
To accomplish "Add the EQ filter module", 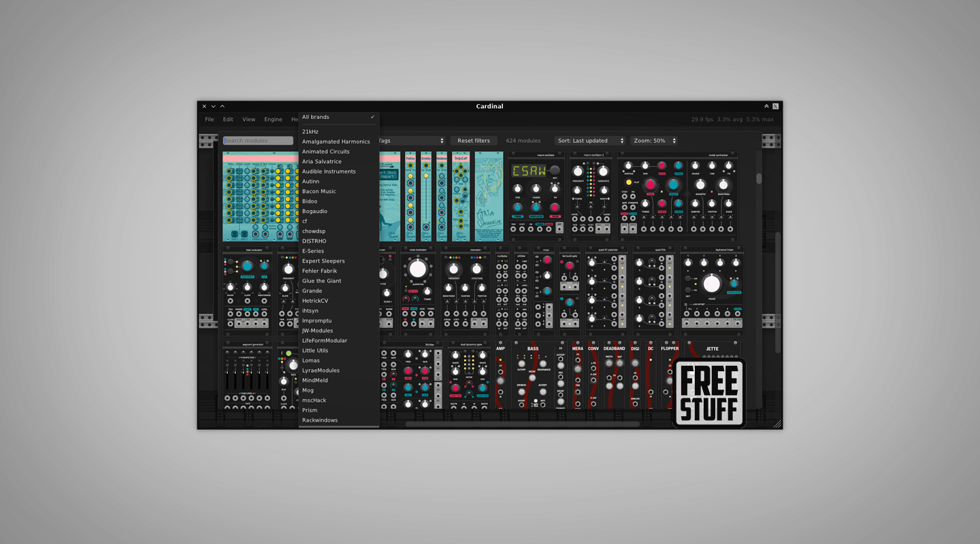I will pos(411,375).
